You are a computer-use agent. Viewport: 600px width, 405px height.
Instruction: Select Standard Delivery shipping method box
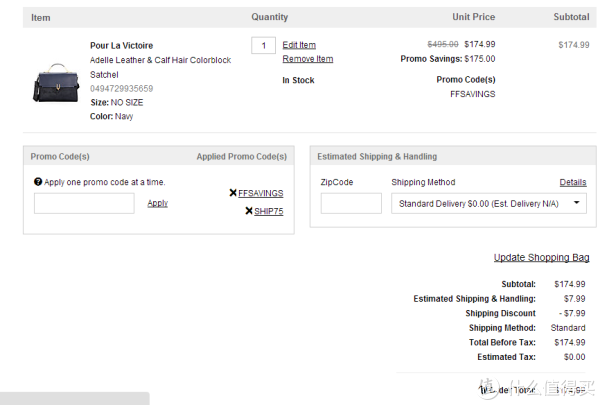(489, 203)
